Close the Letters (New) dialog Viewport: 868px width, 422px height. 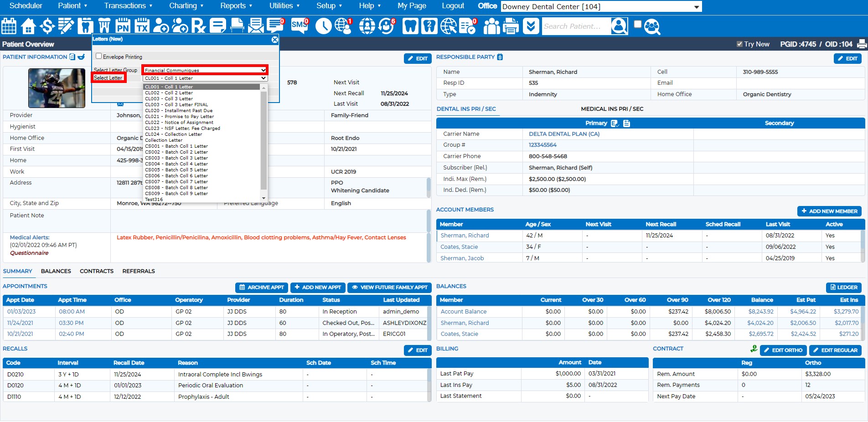274,40
